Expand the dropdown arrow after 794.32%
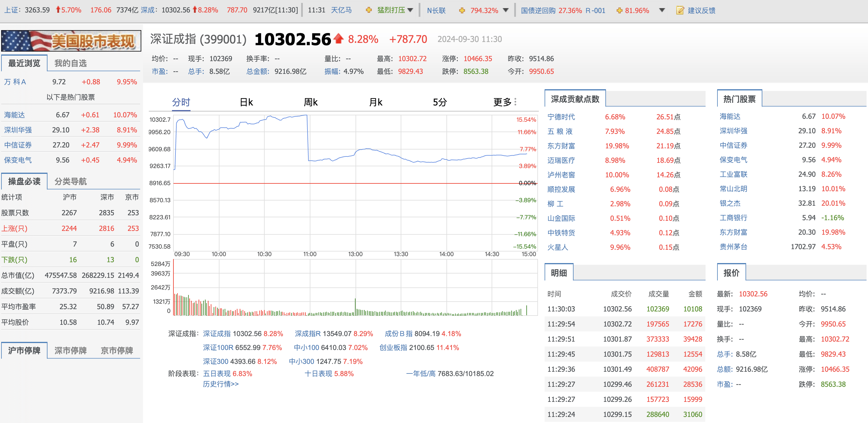The width and height of the screenshot is (868, 423). pyautogui.click(x=506, y=10)
